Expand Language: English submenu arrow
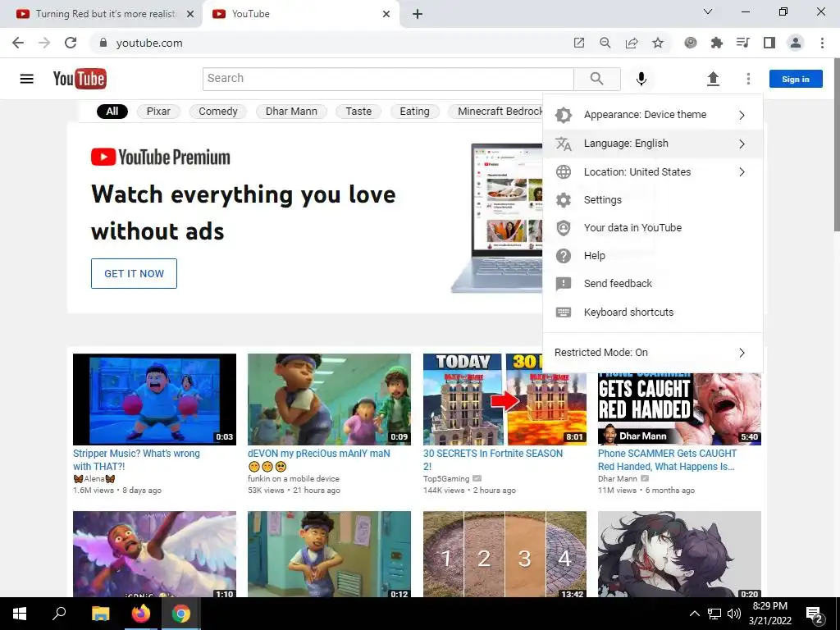 pyautogui.click(x=742, y=144)
